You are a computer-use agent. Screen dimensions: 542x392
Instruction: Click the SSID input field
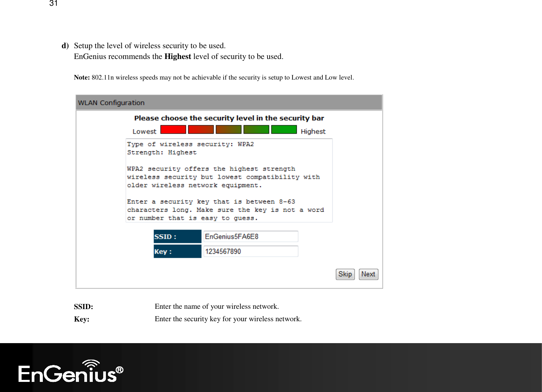pos(251,236)
